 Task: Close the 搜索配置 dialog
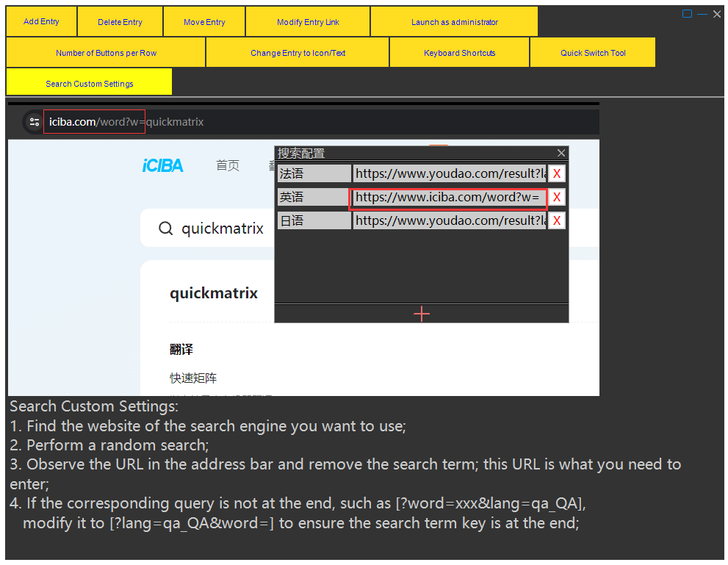point(561,153)
